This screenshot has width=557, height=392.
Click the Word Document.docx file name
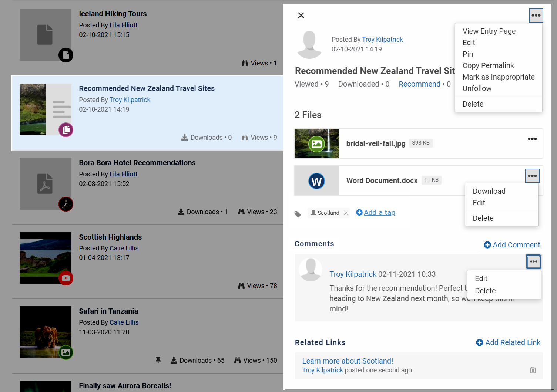pyautogui.click(x=382, y=180)
